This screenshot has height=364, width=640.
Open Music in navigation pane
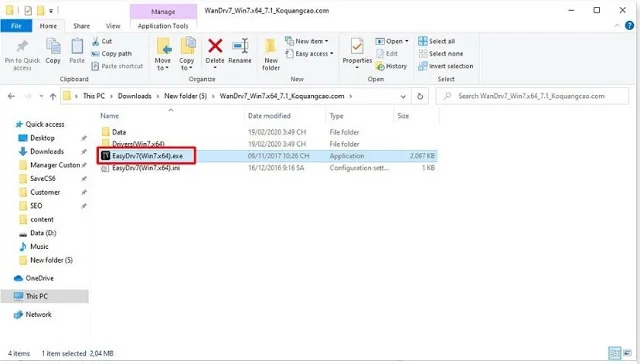(39, 246)
